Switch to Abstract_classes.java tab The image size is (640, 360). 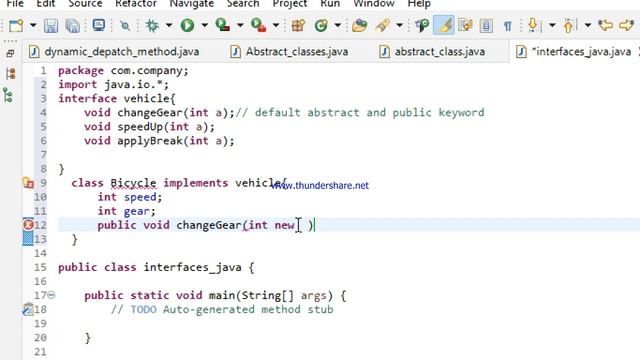click(290, 52)
